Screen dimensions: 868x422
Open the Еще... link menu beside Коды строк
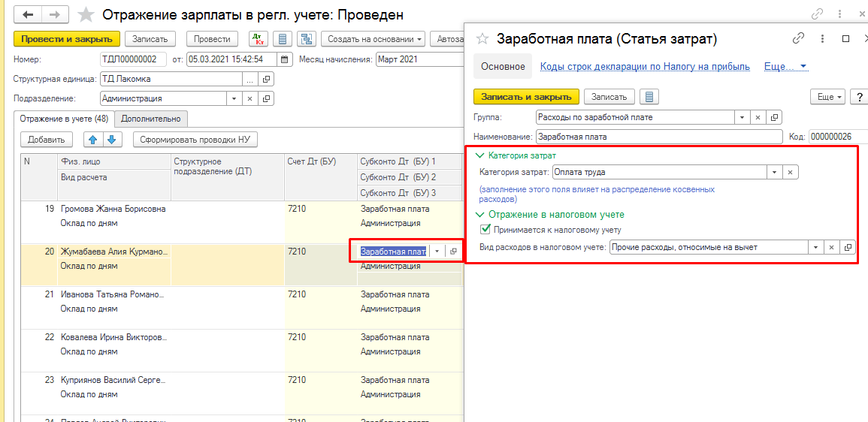pyautogui.click(x=785, y=66)
